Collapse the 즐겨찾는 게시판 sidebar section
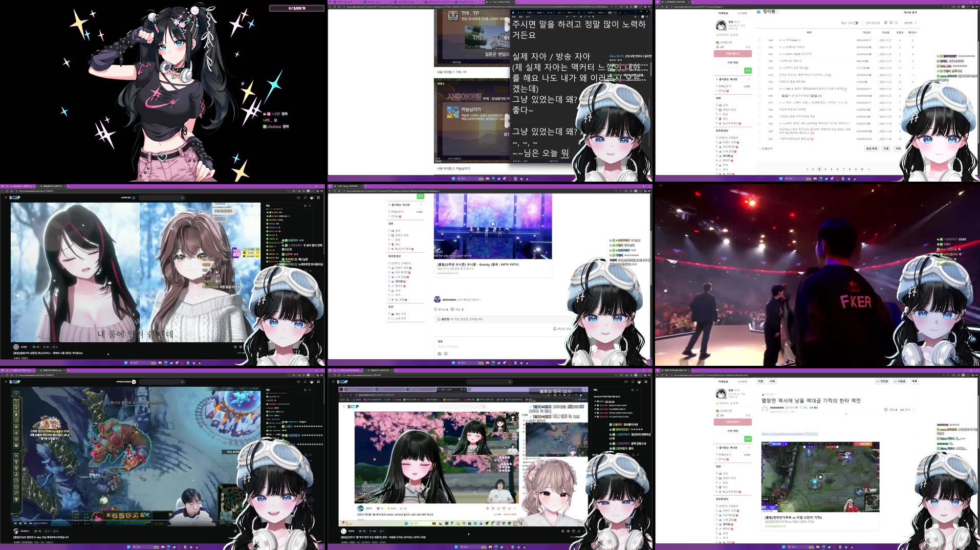This screenshot has height=550, width=980. (x=749, y=79)
